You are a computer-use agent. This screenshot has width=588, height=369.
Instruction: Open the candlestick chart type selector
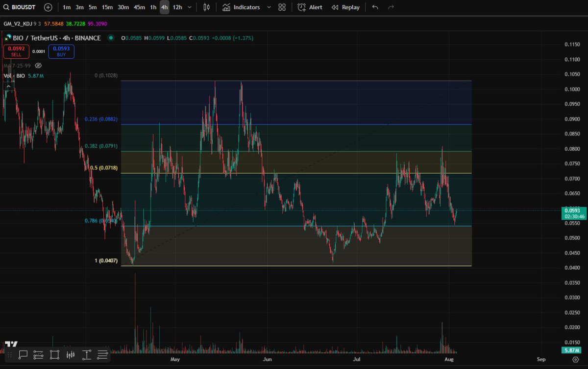coord(206,7)
